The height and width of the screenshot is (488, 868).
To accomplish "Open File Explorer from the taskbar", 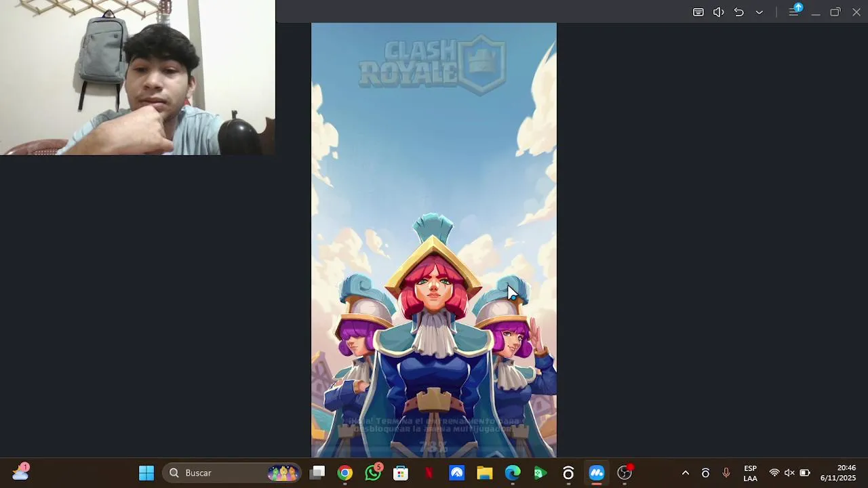I will click(484, 472).
